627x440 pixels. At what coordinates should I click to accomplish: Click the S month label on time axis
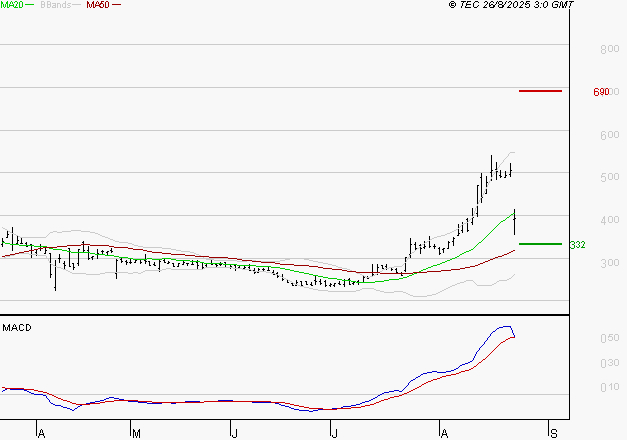pyautogui.click(x=554, y=434)
